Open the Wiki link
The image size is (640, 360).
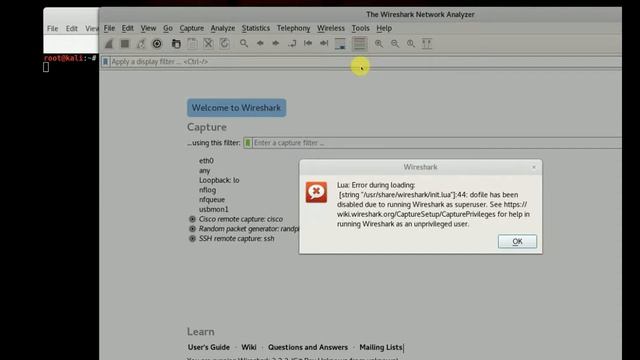tap(249, 347)
